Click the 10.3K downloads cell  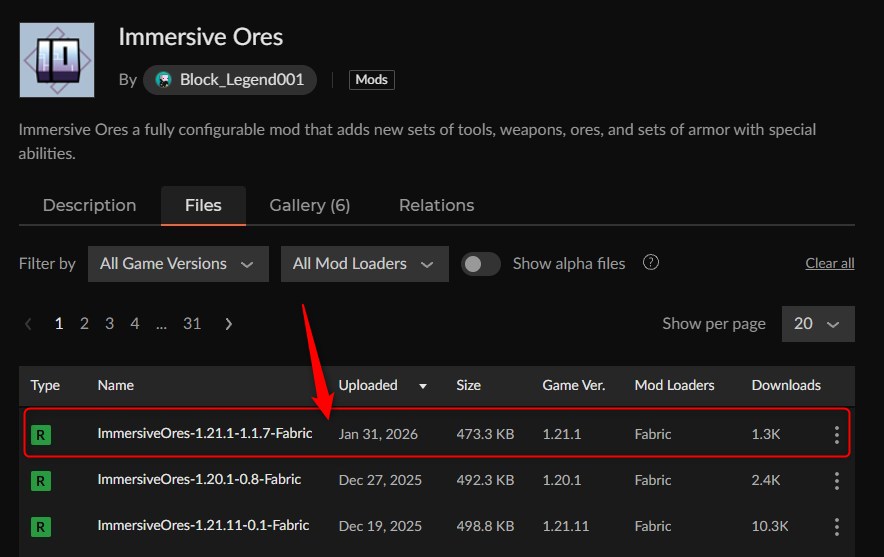click(x=770, y=527)
